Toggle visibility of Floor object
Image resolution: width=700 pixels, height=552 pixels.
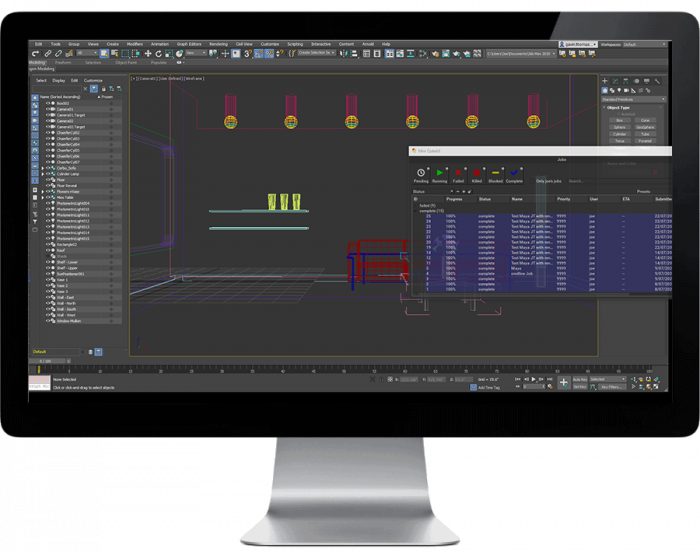pos(48,180)
